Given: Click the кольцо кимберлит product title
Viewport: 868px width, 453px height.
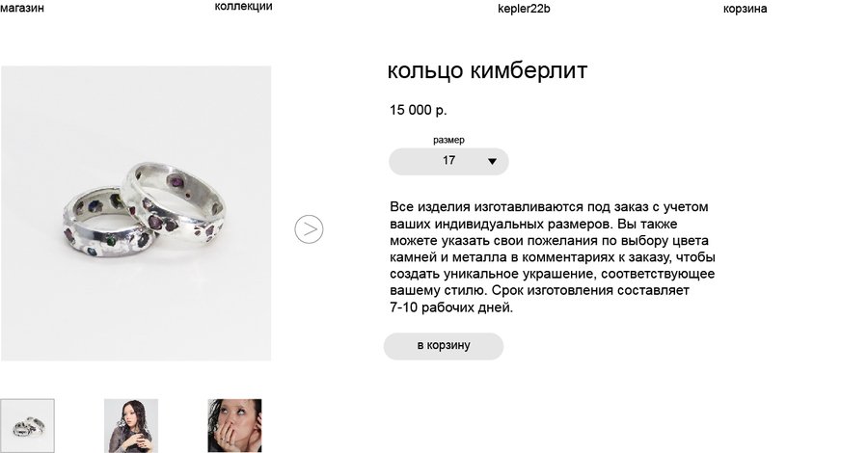Looking at the screenshot, I should (487, 70).
